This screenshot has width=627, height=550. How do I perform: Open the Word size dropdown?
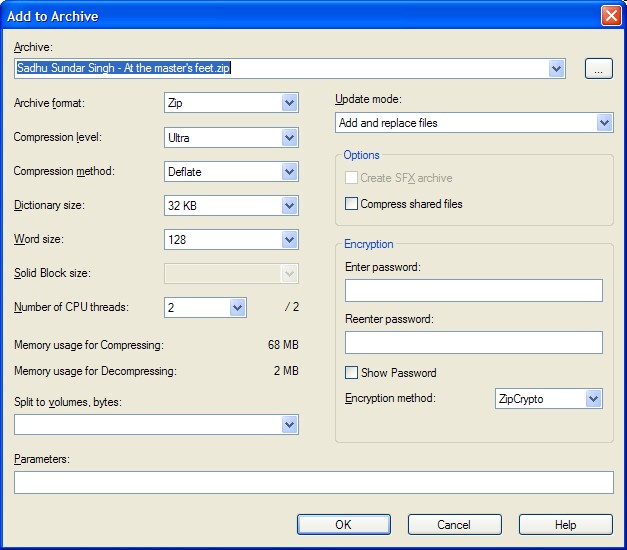[x=289, y=240]
